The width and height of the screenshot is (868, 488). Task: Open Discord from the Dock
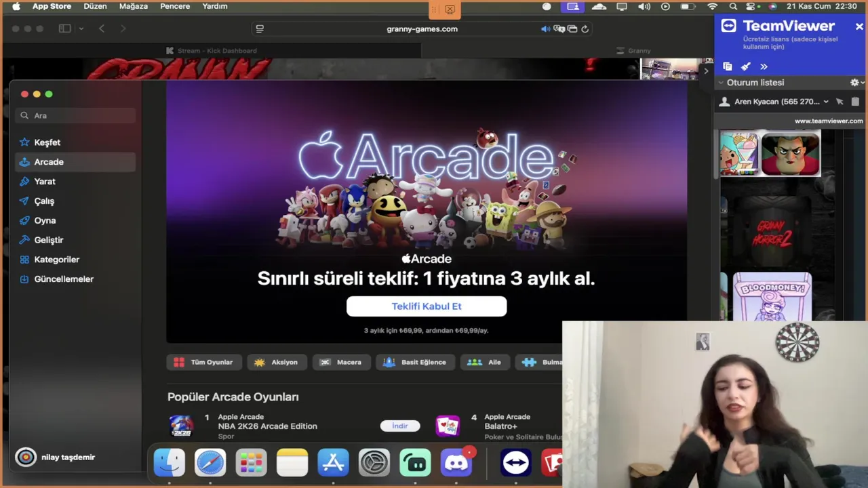tap(456, 463)
